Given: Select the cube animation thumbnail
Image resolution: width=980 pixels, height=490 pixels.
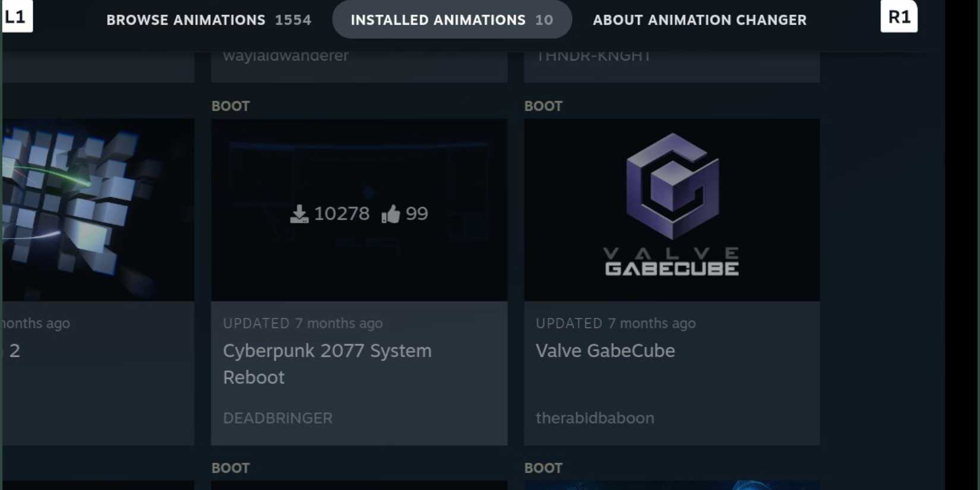Looking at the screenshot, I should coord(98,210).
